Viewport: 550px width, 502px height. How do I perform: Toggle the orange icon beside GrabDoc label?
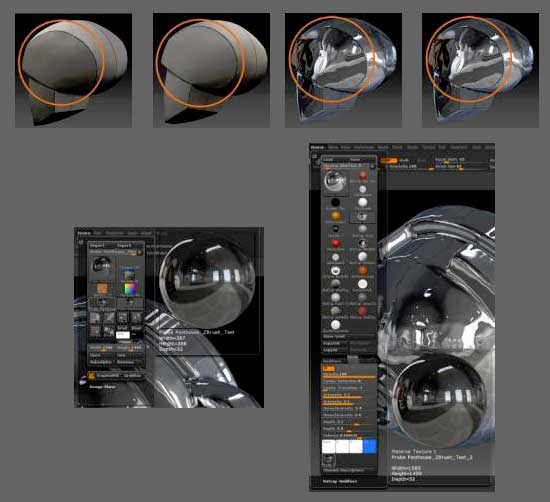[x=92, y=376]
